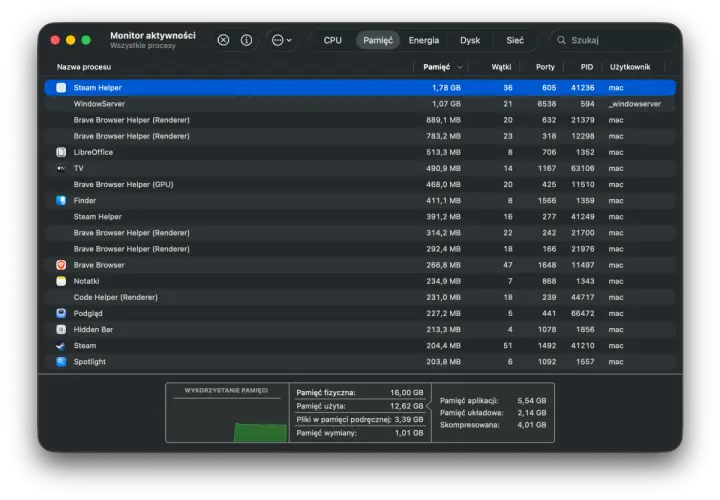Select Brave Browser Helper (Renderer) using 314,2 MB
This screenshot has height=500, width=720.
[x=360, y=233]
